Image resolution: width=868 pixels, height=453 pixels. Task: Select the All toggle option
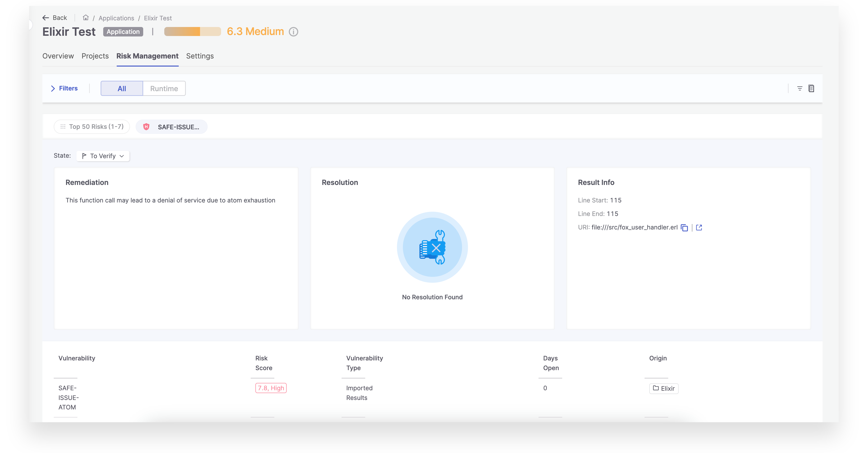122,89
